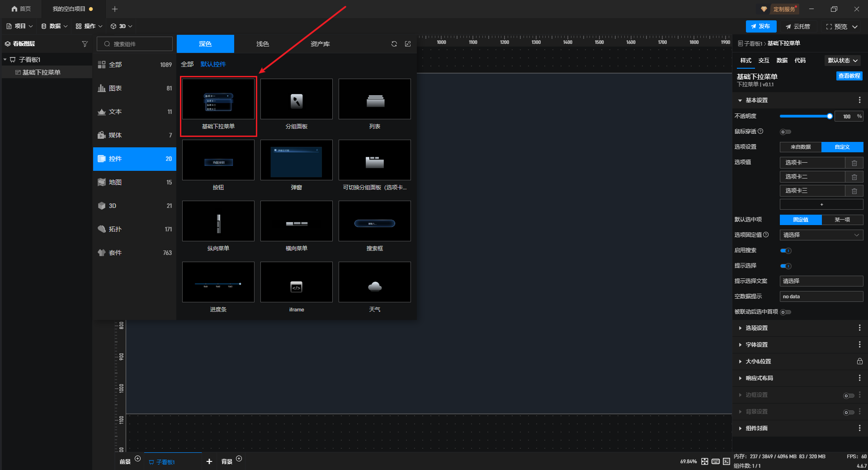This screenshot has width=868, height=470.
Task: Select the 搜索框 component thumbnail
Action: (x=374, y=221)
